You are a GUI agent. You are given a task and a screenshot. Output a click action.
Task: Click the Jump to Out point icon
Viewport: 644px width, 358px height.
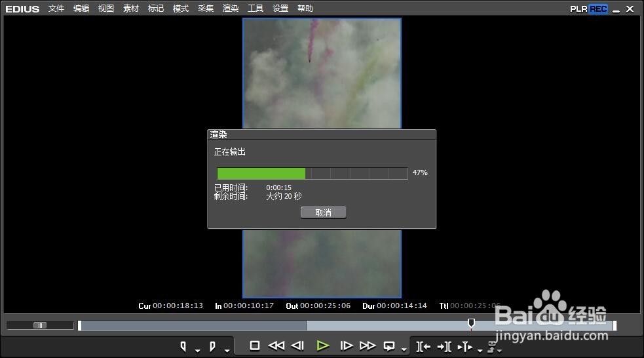pos(444,346)
